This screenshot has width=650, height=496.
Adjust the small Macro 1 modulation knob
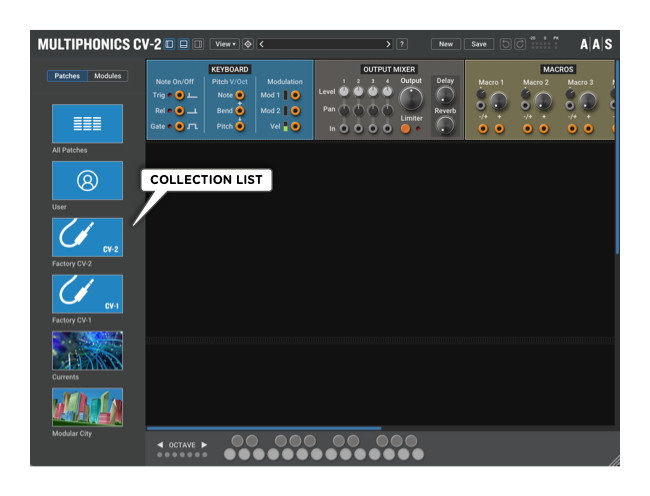click(x=481, y=94)
